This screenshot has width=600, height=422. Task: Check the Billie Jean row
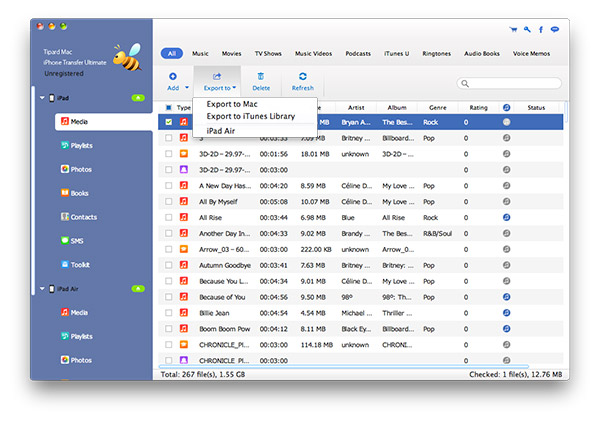tap(168, 313)
